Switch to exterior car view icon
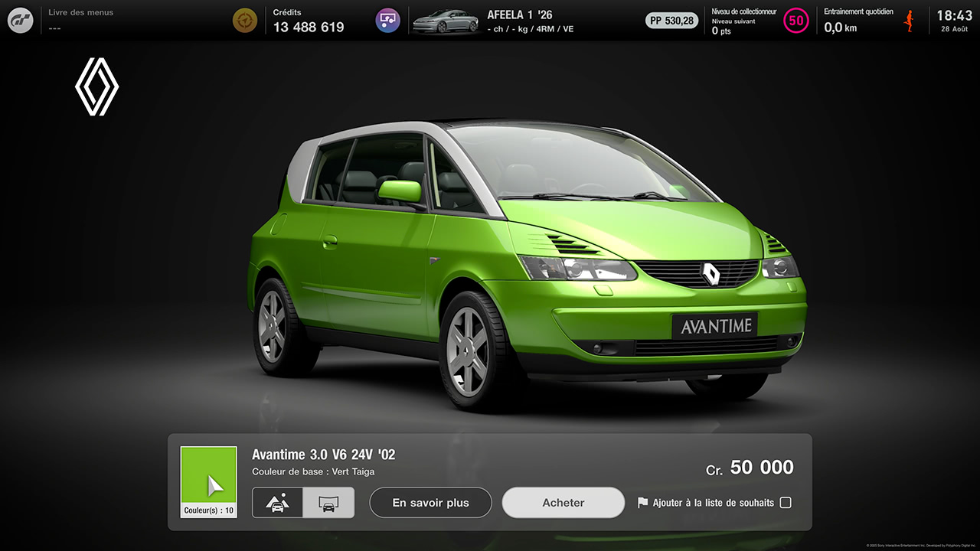 tap(277, 503)
